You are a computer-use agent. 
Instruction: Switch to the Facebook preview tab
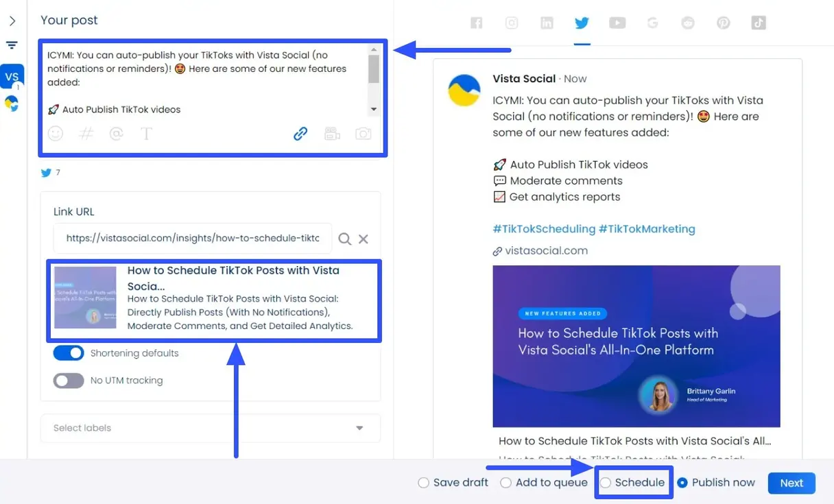click(x=477, y=23)
